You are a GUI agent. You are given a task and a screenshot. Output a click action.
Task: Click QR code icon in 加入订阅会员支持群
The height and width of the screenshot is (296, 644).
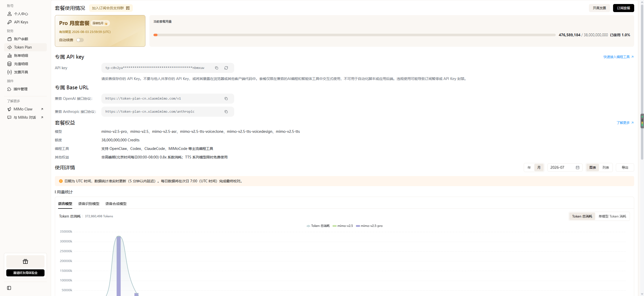pos(128,8)
